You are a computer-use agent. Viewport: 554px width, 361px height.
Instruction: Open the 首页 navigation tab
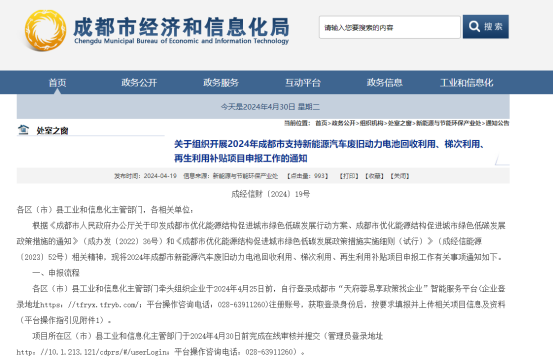point(57,83)
